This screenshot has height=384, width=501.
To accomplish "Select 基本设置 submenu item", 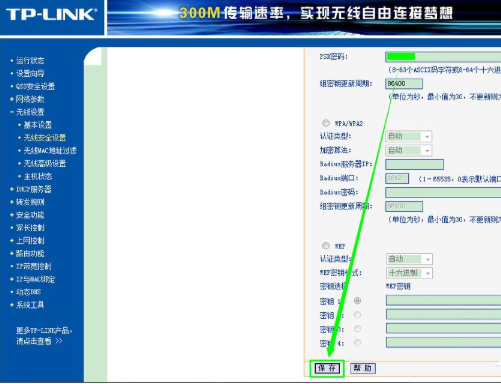I will (x=38, y=125).
